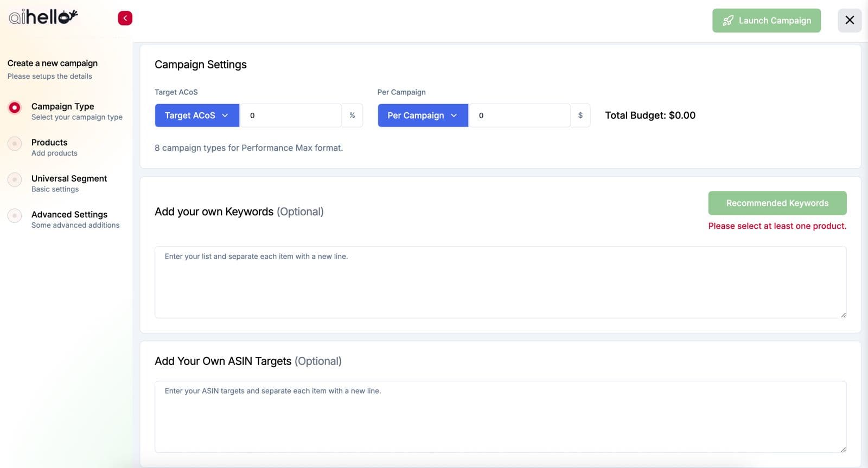Go to Products Add products step

[x=54, y=148]
